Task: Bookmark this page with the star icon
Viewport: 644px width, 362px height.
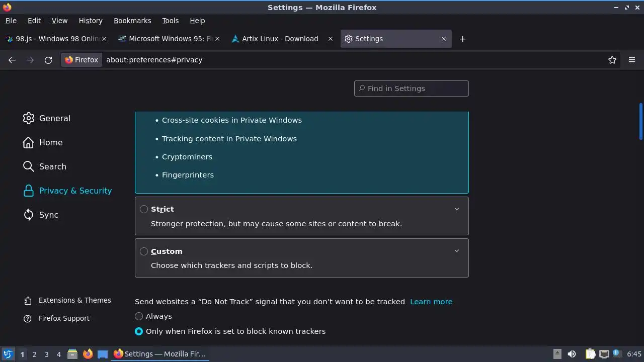Action: 612,60
